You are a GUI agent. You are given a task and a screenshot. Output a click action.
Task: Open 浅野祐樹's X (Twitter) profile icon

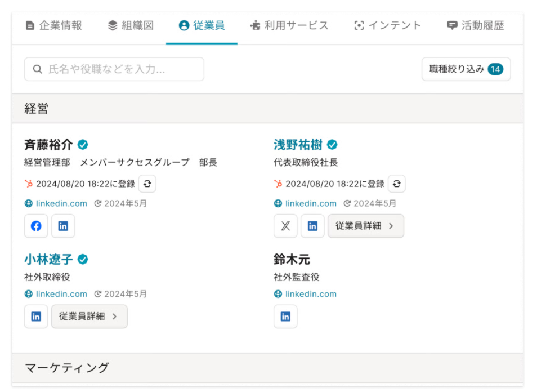[x=285, y=226]
